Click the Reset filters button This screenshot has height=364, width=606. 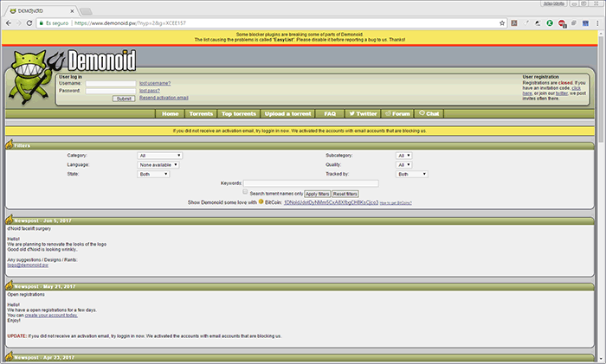345,194
